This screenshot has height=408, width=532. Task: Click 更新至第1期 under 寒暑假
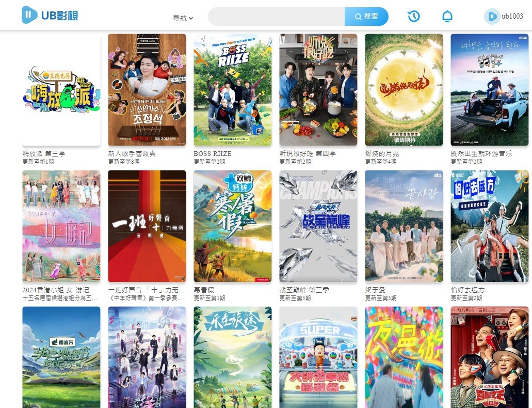[x=209, y=299]
